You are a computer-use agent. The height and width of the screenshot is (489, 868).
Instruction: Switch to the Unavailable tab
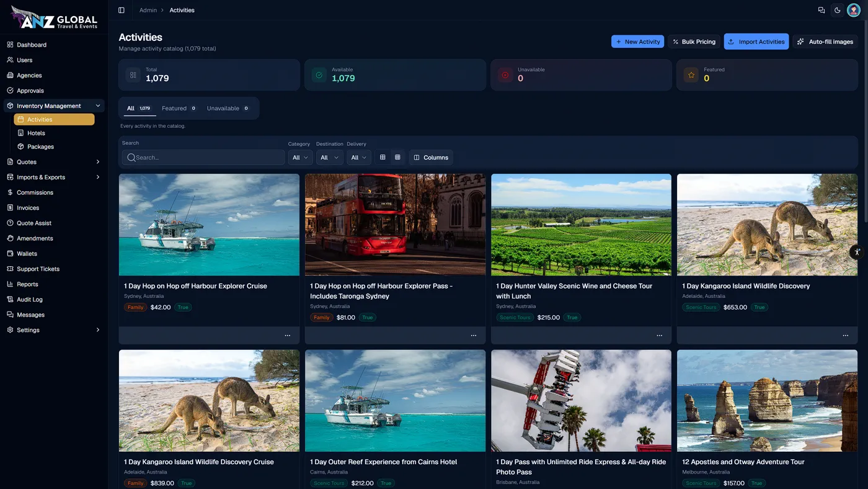[x=228, y=109]
